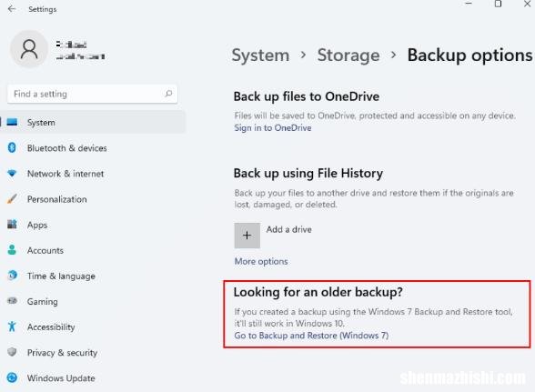Click the Accounts person icon
Viewport: 535px width, 392px height.
pyautogui.click(x=12, y=250)
